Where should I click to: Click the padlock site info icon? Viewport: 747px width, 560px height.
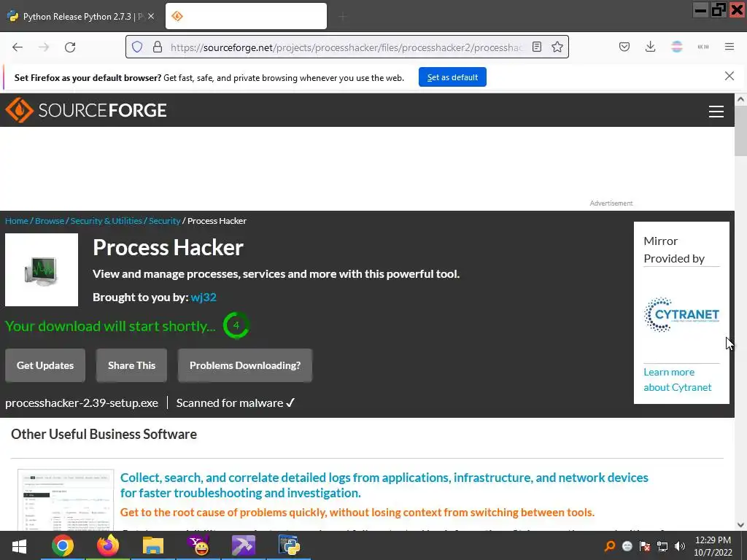click(x=158, y=47)
